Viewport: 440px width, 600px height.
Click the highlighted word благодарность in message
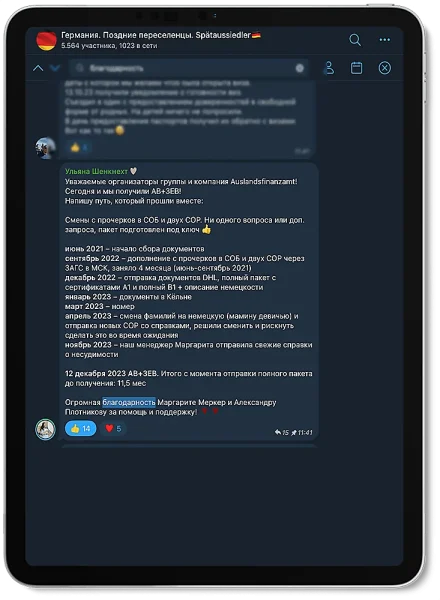[x=129, y=402]
